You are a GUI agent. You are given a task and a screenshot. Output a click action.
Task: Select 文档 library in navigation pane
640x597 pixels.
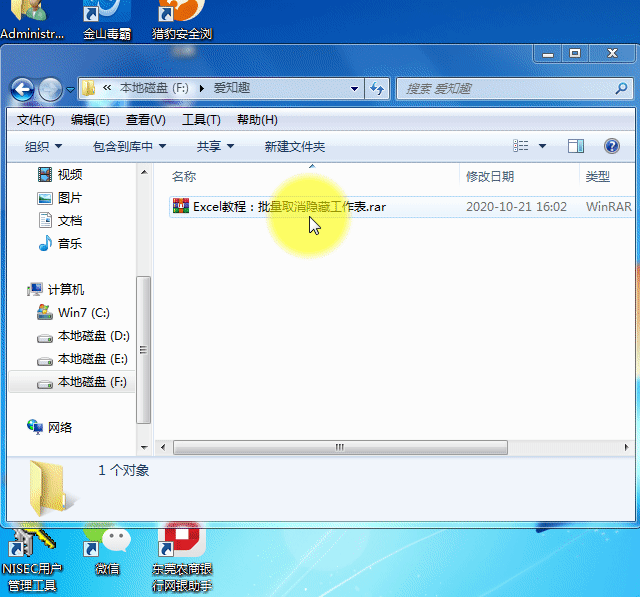tap(60, 221)
